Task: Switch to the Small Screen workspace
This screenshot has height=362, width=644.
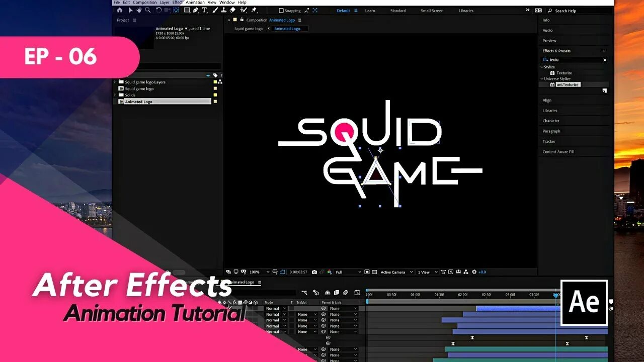Action: pos(433,11)
